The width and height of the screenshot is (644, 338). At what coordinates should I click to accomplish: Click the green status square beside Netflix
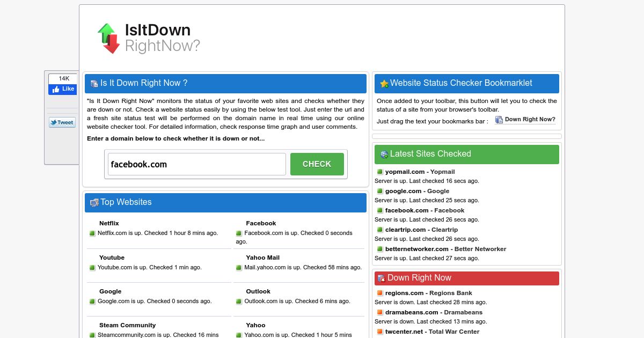92,233
